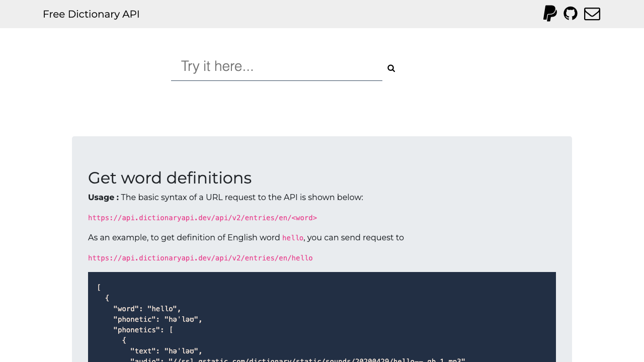Click the "phonetic" JSON line

click(157, 319)
